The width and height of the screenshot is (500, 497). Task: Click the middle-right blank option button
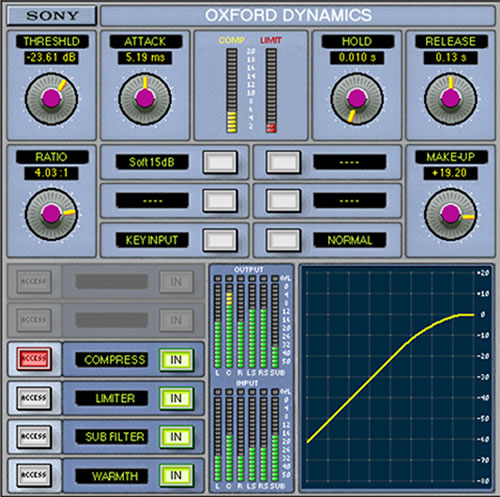click(x=283, y=201)
